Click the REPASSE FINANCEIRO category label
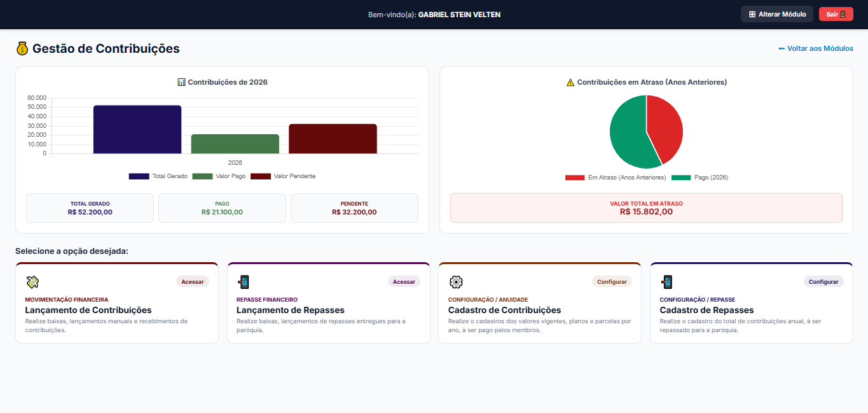The height and width of the screenshot is (413, 868). (267, 299)
